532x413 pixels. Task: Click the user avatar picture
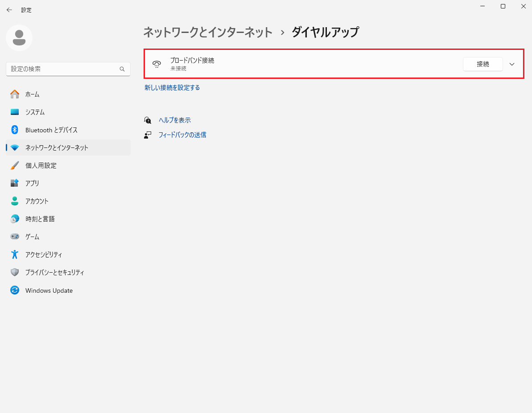(x=19, y=38)
